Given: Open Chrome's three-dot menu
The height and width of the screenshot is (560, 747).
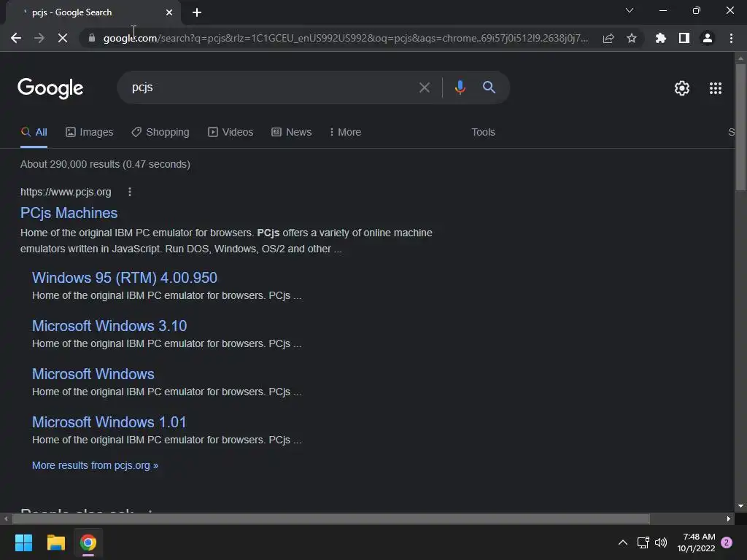Looking at the screenshot, I should tap(731, 38).
